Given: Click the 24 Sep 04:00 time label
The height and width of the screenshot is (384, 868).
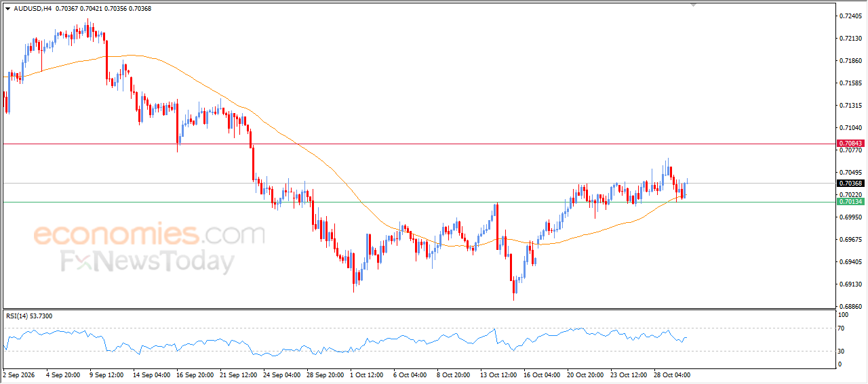Looking at the screenshot, I should [283, 375].
